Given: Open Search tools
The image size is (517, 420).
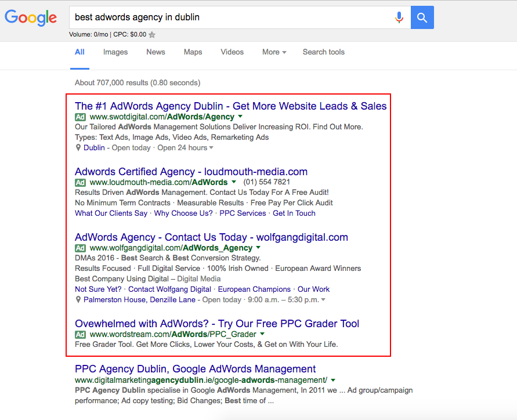Looking at the screenshot, I should point(323,52).
